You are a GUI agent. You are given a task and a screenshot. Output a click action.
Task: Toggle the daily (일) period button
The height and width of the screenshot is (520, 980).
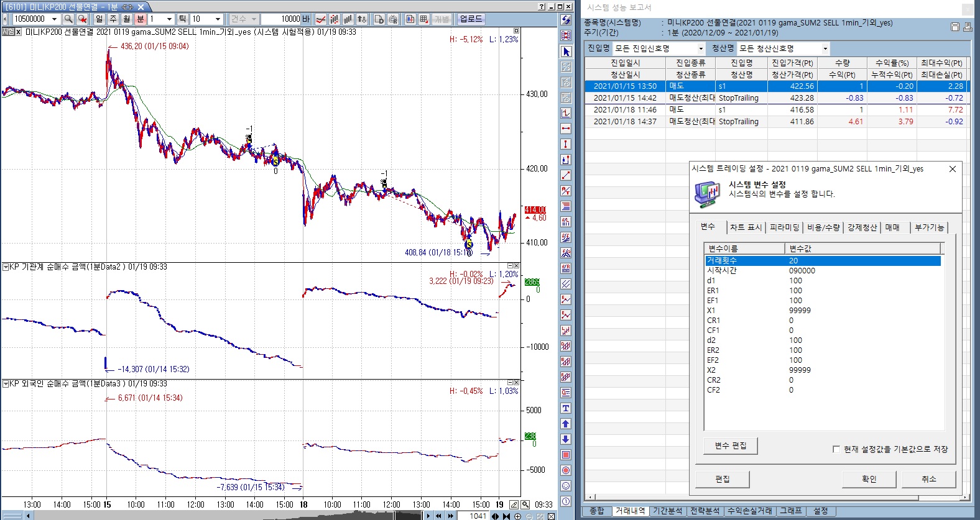point(99,19)
